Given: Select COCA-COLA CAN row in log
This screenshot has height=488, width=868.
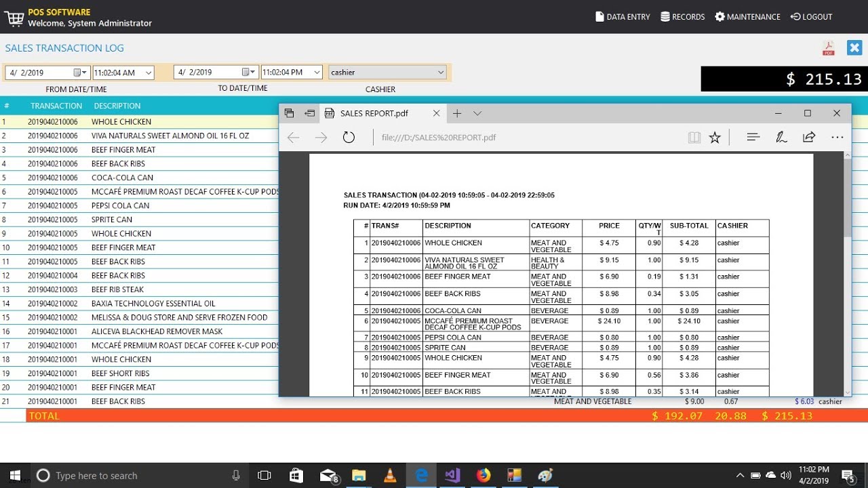Looking at the screenshot, I should (139, 178).
